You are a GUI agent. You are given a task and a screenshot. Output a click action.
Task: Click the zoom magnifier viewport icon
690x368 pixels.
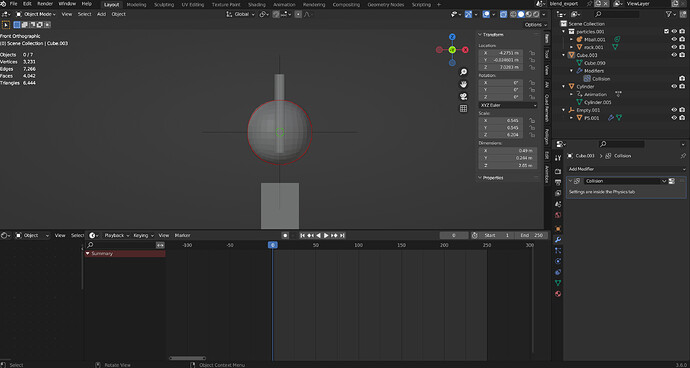tap(463, 72)
